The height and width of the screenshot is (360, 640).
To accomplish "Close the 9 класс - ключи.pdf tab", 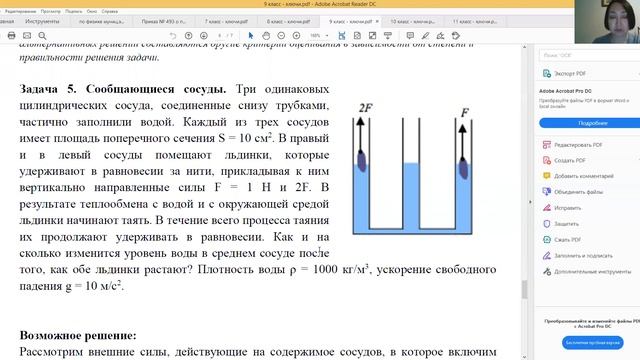I will coord(377,21).
